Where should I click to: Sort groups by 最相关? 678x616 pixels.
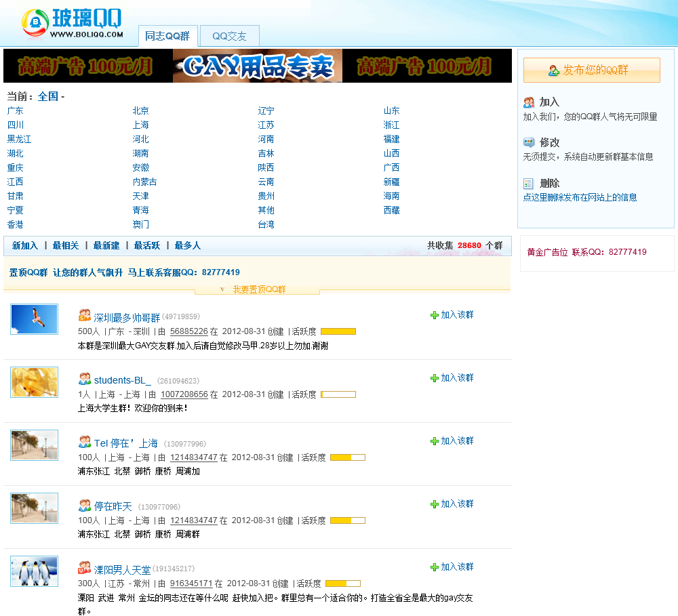click(66, 245)
